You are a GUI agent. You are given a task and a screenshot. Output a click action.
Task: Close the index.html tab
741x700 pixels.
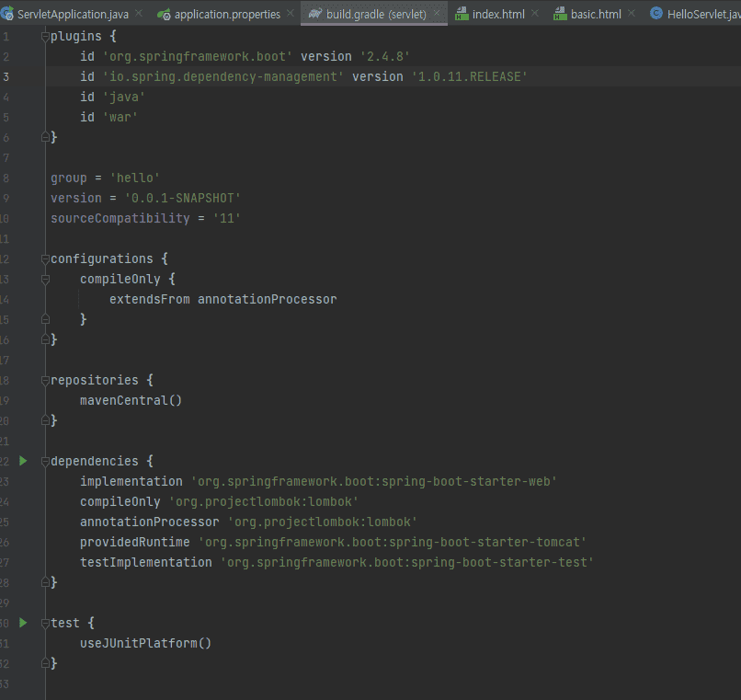click(535, 13)
